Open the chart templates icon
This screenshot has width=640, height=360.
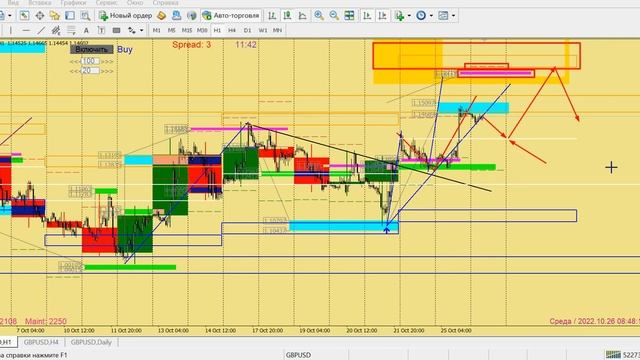coord(443,16)
